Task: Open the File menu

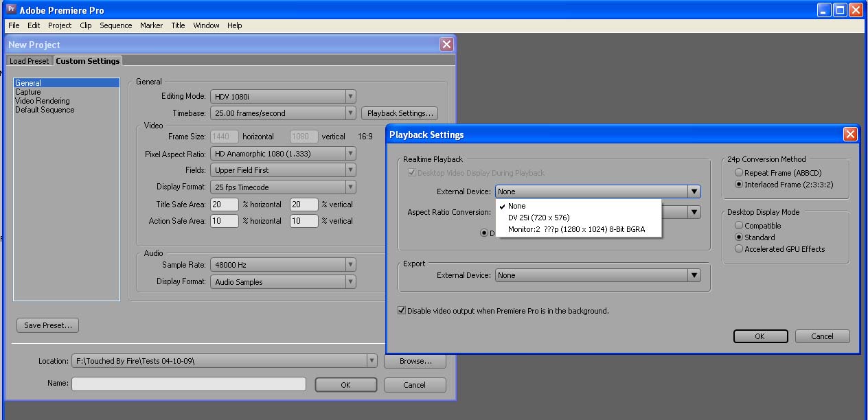Action: pos(14,25)
